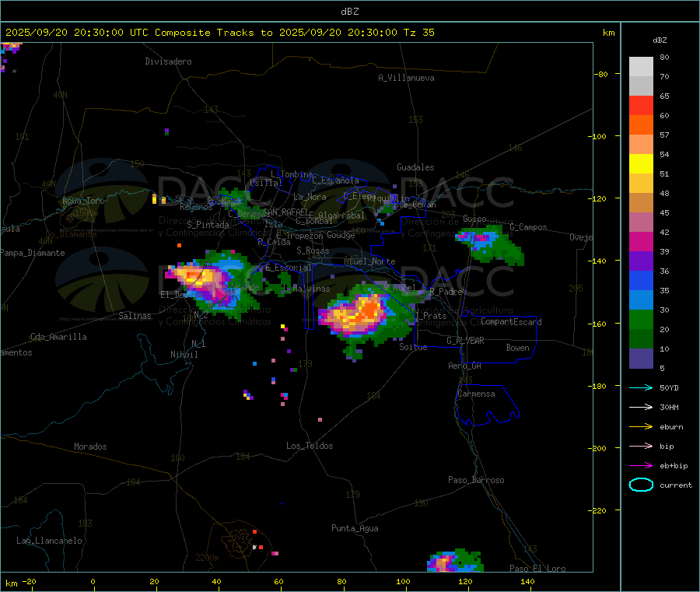Click the Guadales map label
This screenshot has width=700, height=592.
point(415,167)
